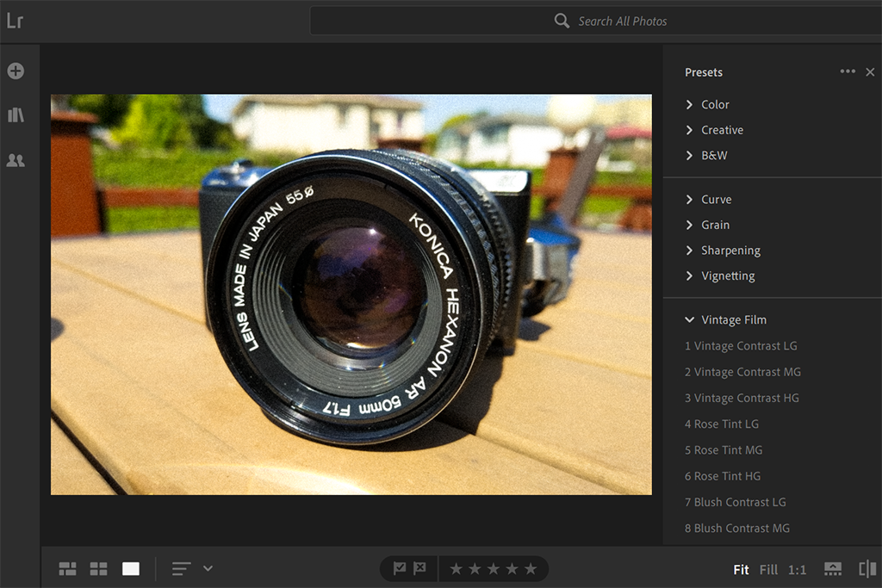The image size is (882, 588).
Task: Rate the photo three stars
Action: point(494,569)
